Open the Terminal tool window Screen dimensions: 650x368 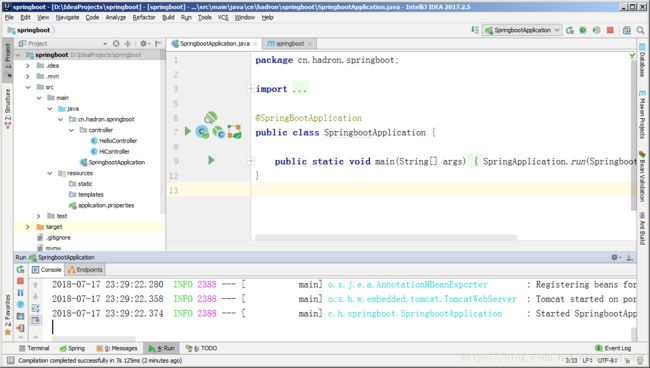[34, 348]
